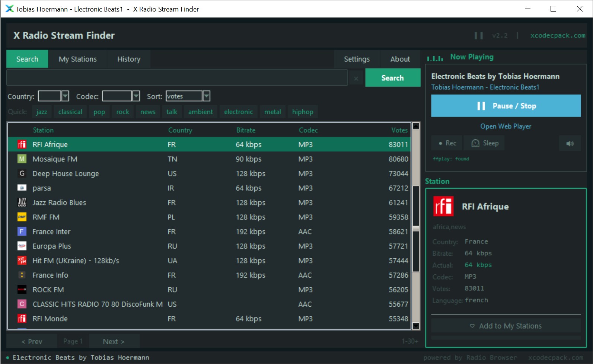Filter by the pop quick tag
Image resolution: width=593 pixels, height=364 pixels.
99,112
